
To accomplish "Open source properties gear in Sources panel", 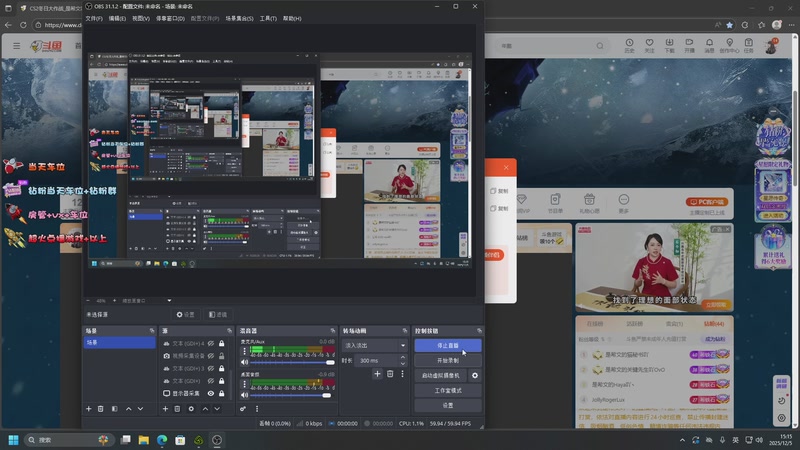I will pos(191,409).
